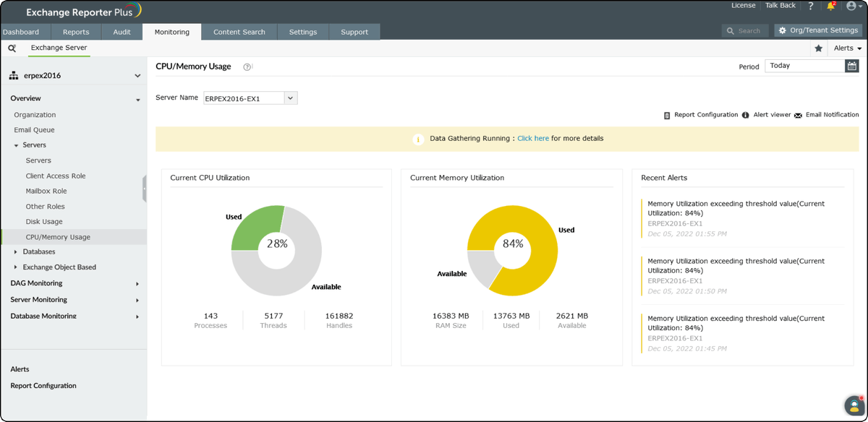The image size is (868, 422).
Task: Select the Exchange Server tab
Action: 59,48
